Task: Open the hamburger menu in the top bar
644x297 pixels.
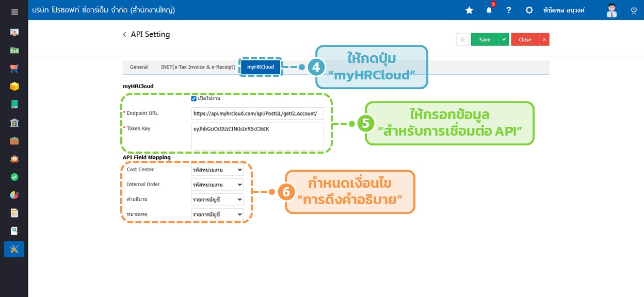Action: [14, 11]
